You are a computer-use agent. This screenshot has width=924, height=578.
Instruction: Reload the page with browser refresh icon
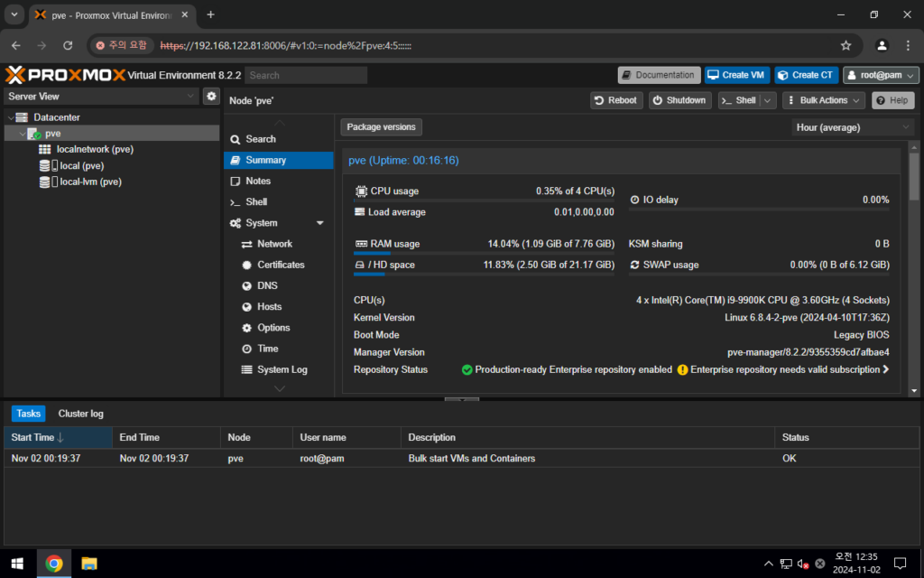68,45
